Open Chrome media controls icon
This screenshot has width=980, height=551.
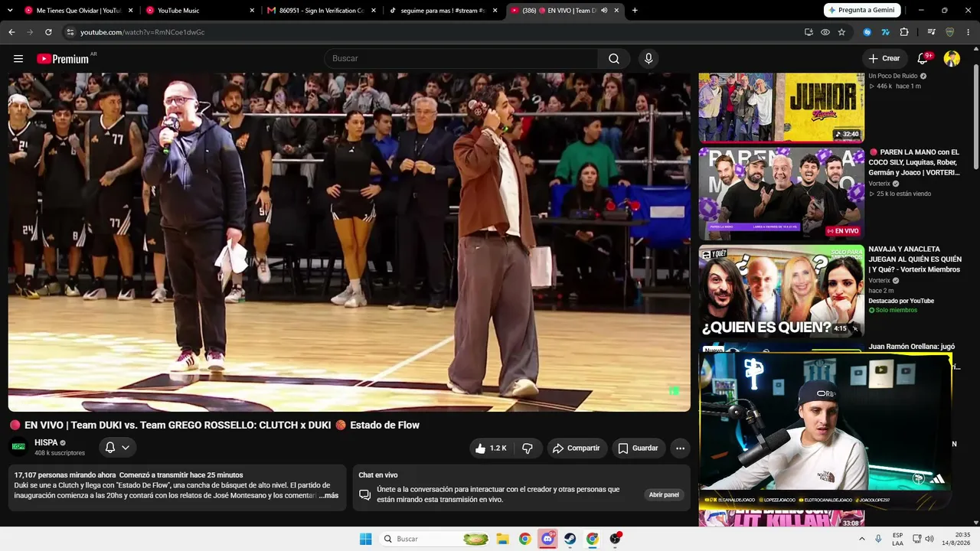click(x=931, y=32)
